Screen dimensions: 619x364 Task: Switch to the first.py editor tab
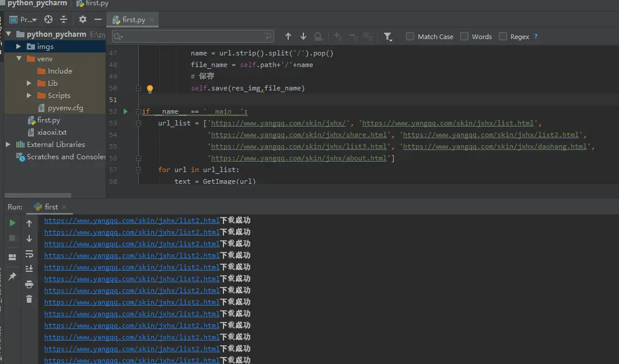click(x=133, y=20)
